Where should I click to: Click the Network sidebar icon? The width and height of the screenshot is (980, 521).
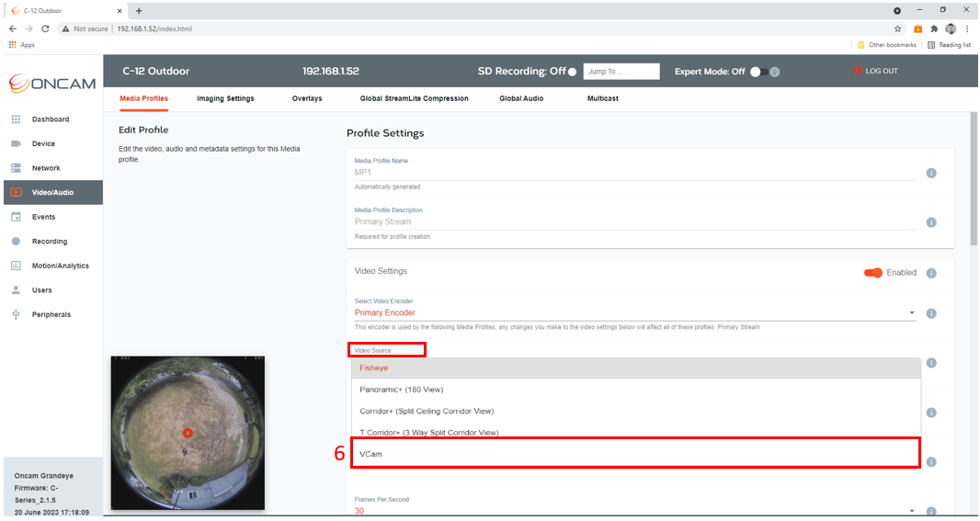click(x=17, y=168)
